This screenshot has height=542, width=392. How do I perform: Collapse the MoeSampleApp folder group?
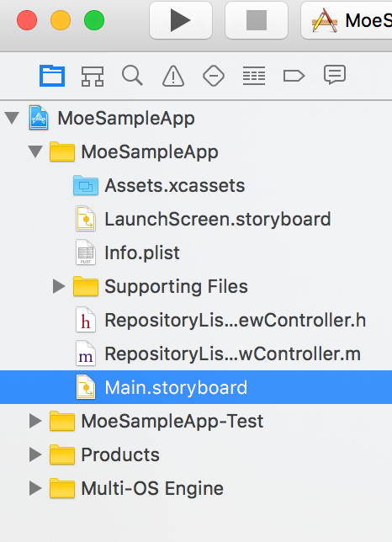[x=35, y=151]
